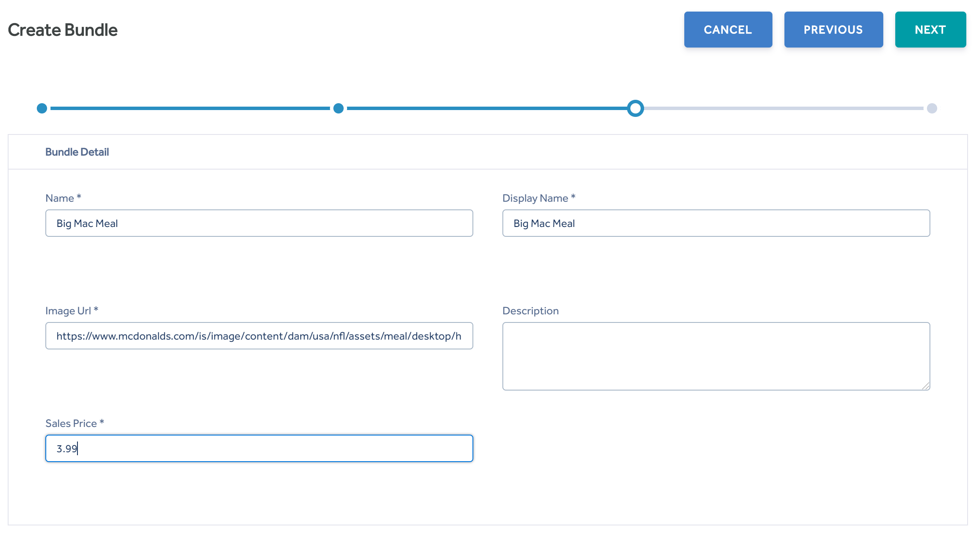Viewport: 980px width, 537px height.
Task: Click the Description label
Action: [x=531, y=310]
